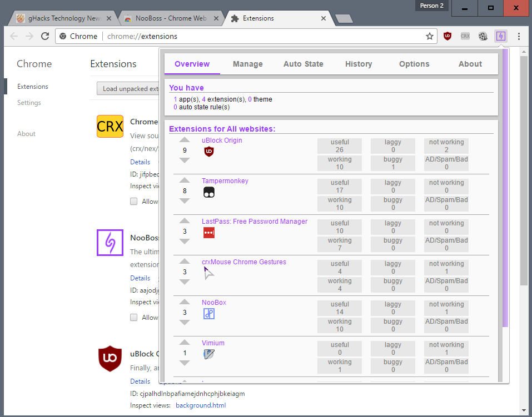Open the Tampermonkey name link

(225, 181)
